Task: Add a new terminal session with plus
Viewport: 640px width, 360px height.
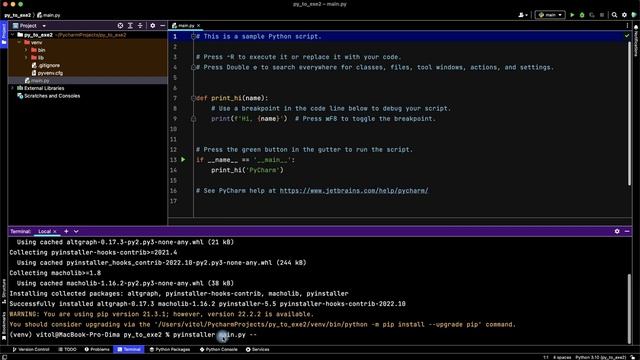Action: pyautogui.click(x=66, y=231)
